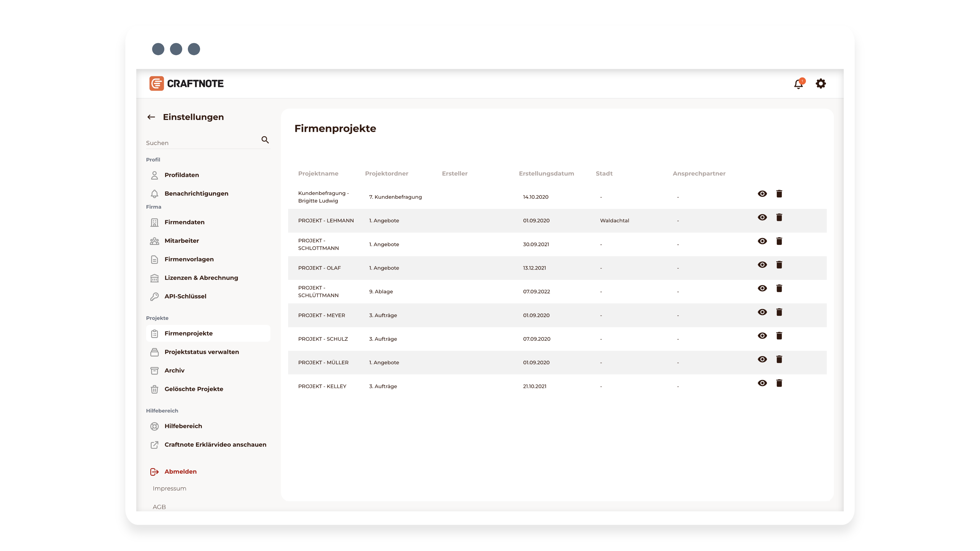View PROJEKT - SCHLOTTMANN via eye icon
Screen dimensions: 980x551
762,241
